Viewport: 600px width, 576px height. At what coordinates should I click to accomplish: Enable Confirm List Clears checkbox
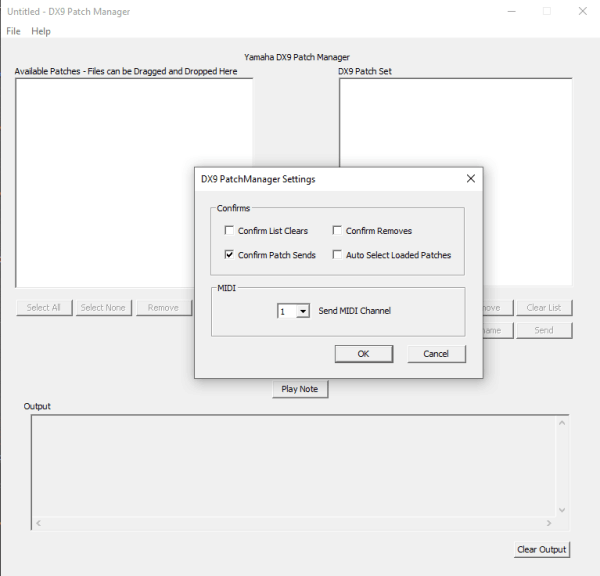point(230,231)
